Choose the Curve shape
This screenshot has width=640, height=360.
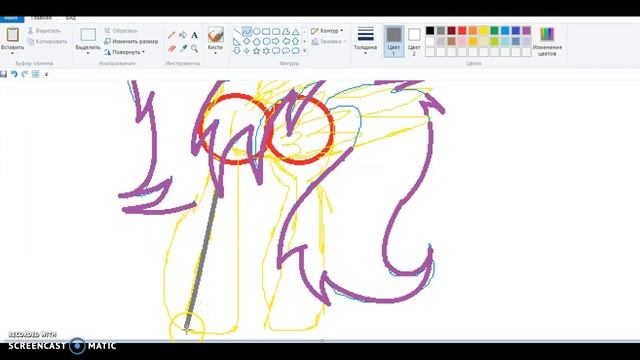tap(247, 31)
